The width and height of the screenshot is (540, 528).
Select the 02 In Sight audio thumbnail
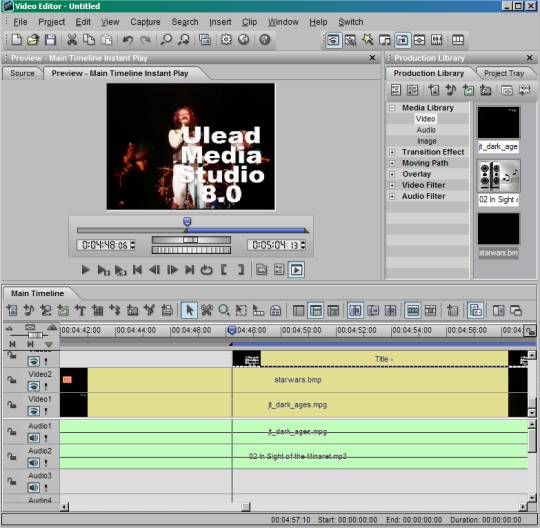[x=498, y=176]
